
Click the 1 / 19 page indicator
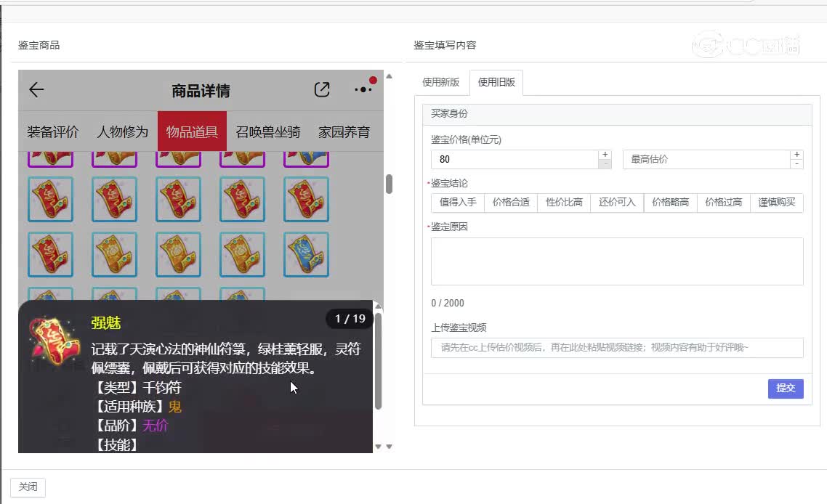350,318
